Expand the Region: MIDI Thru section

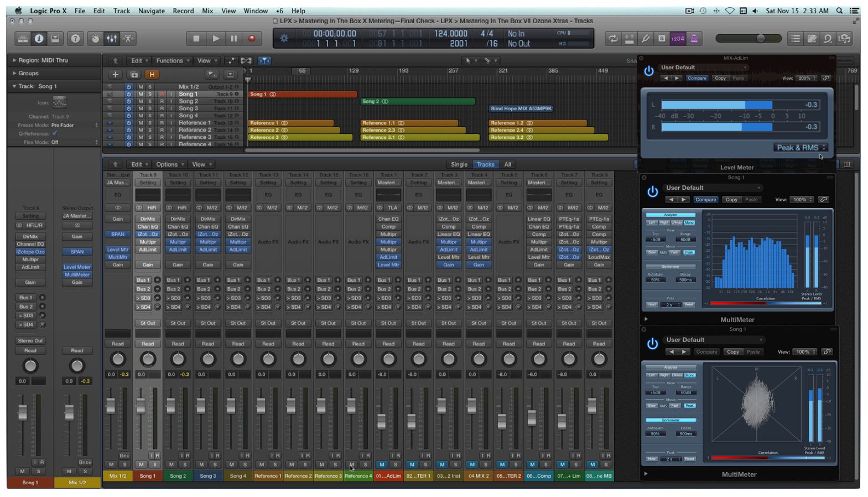[15, 60]
